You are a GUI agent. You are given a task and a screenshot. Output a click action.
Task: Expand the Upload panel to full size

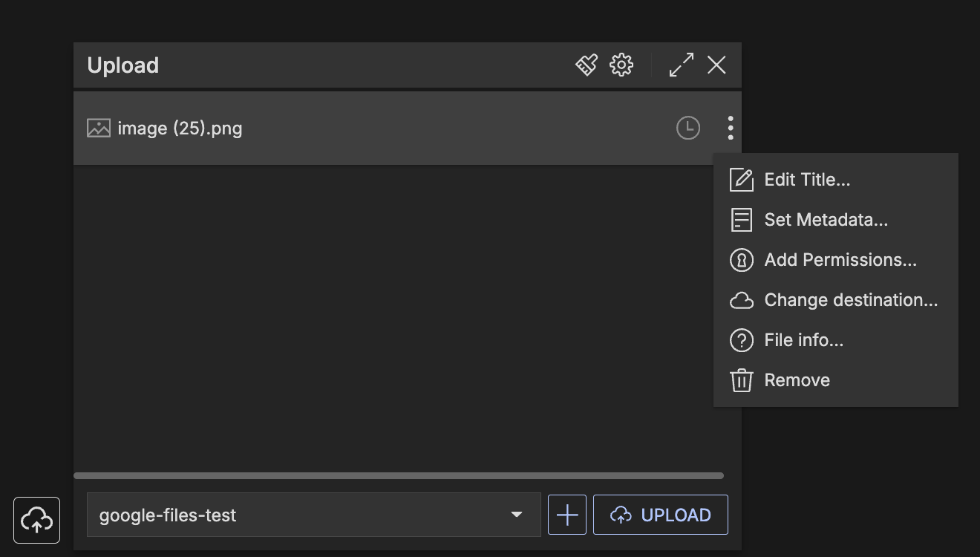click(681, 65)
